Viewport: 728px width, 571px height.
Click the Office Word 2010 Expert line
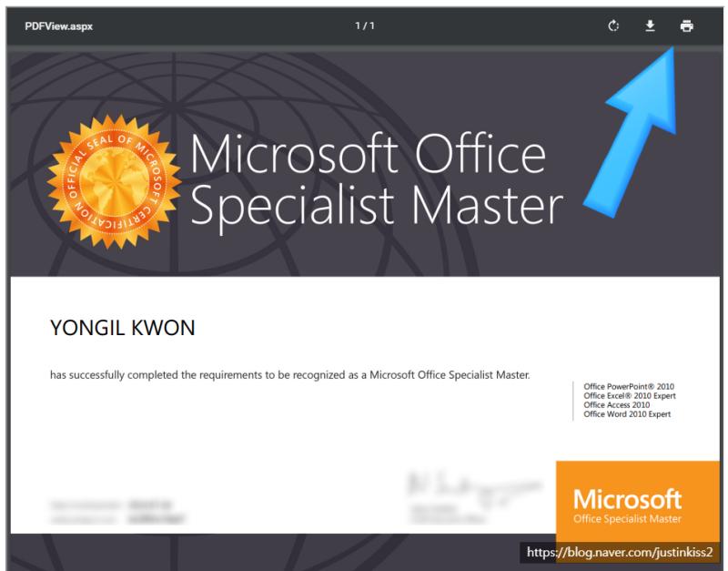point(627,414)
